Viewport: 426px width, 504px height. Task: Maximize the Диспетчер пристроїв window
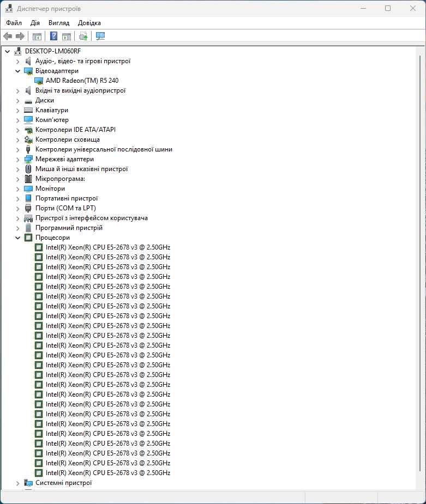click(x=388, y=8)
